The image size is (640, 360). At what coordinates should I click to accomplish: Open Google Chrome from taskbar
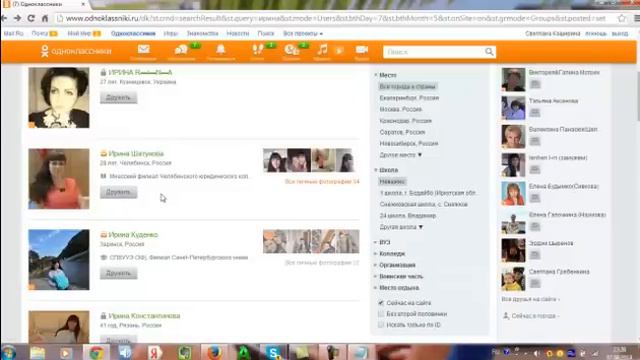pyautogui.click(x=97, y=352)
